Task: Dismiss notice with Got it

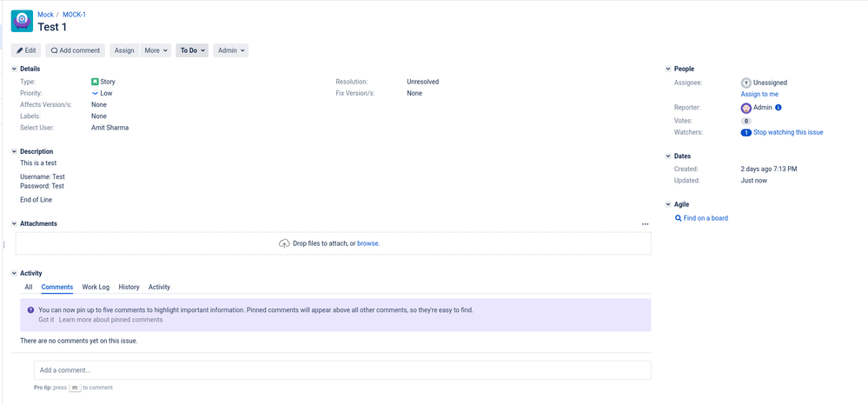Action: [46, 320]
